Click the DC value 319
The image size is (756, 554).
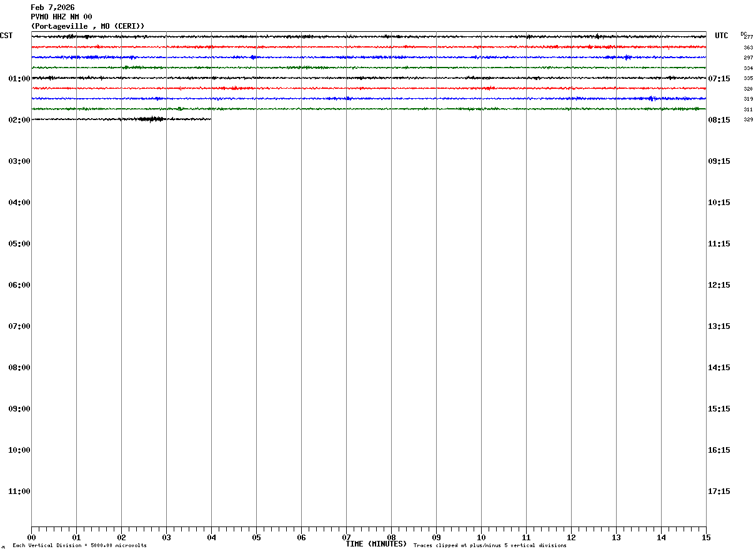tap(749, 99)
